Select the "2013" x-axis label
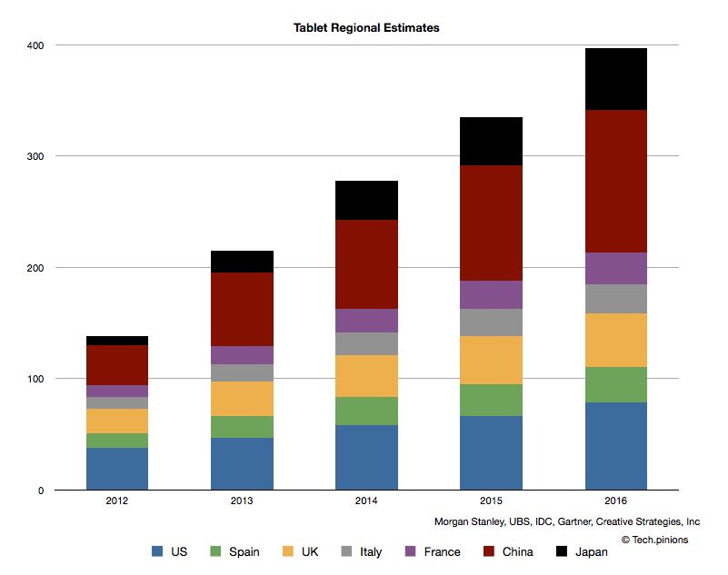The width and height of the screenshot is (728, 575). 242,501
